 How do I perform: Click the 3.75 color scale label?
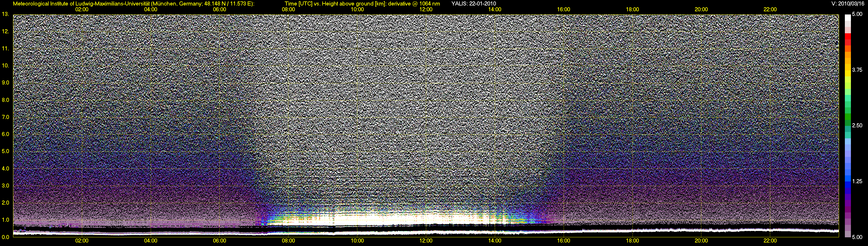coord(857,70)
